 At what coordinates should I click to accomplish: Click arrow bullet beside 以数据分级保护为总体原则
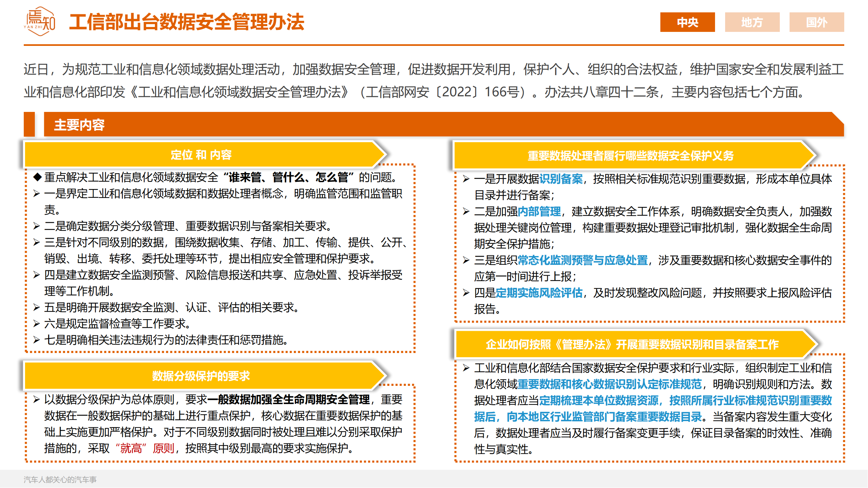tap(37, 400)
